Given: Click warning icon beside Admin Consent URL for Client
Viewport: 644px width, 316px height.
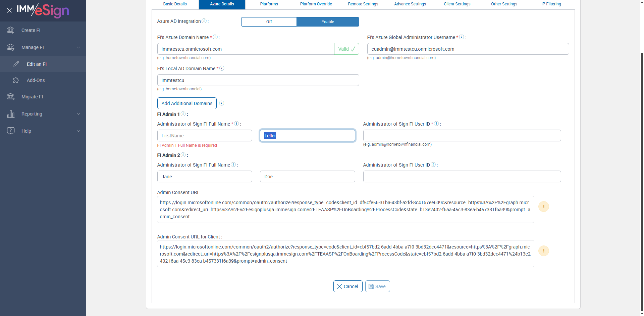Looking at the screenshot, I should [544, 251].
